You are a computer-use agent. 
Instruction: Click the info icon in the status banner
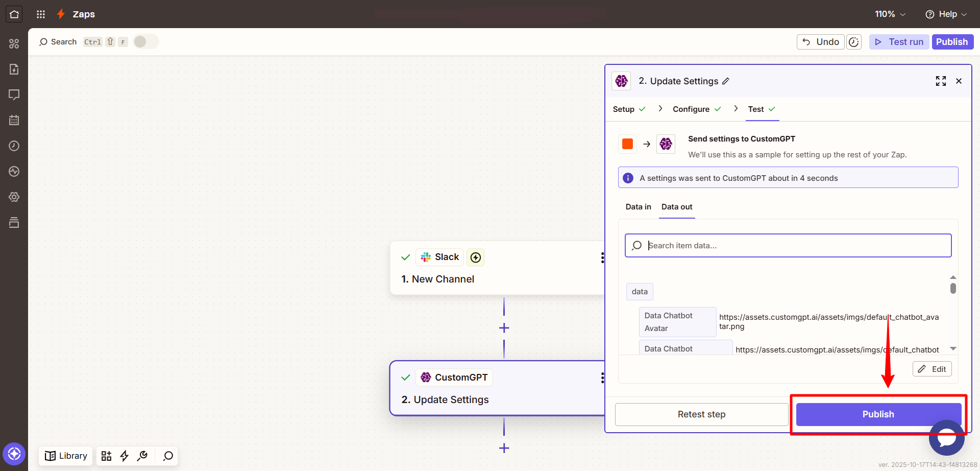point(628,178)
